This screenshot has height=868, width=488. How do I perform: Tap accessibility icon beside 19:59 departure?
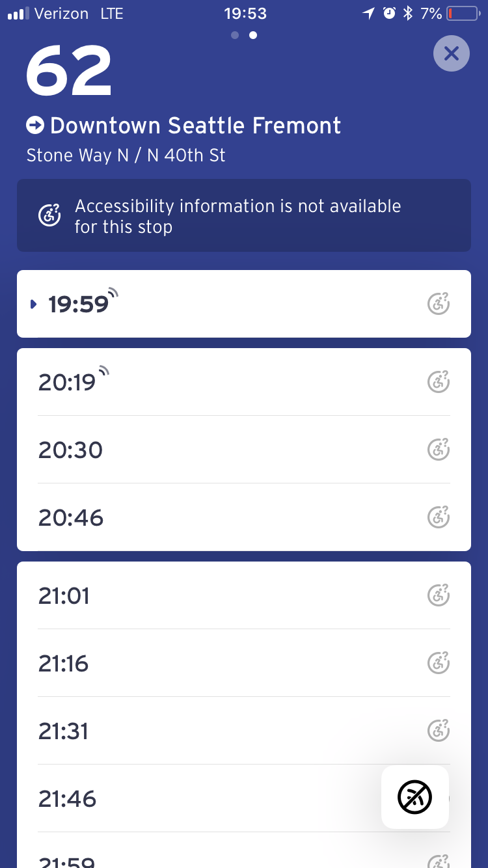(x=439, y=304)
